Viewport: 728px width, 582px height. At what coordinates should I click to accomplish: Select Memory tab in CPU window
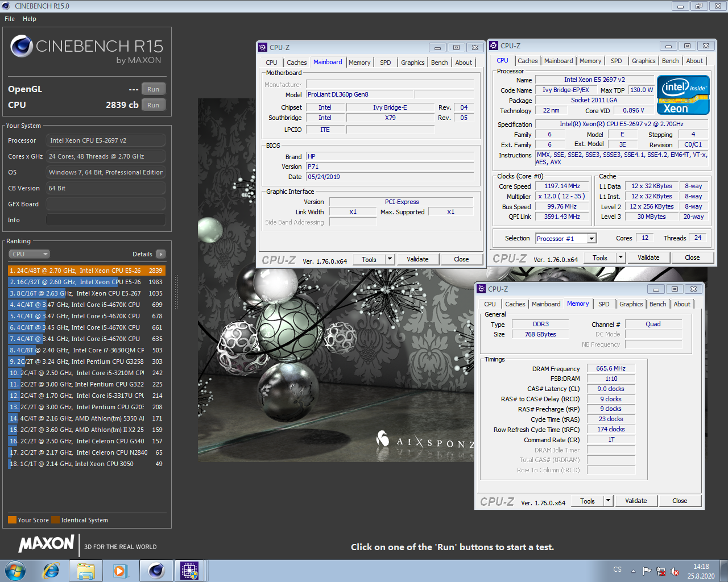(x=590, y=61)
